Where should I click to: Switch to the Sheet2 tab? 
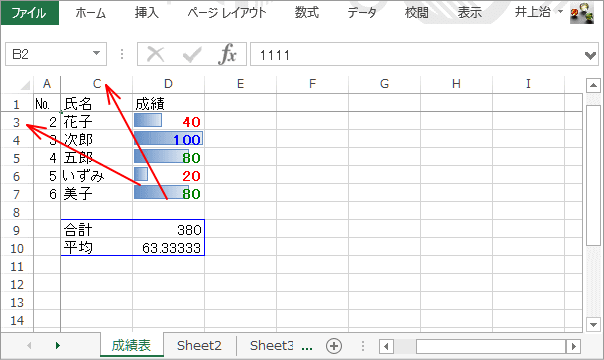point(199,345)
